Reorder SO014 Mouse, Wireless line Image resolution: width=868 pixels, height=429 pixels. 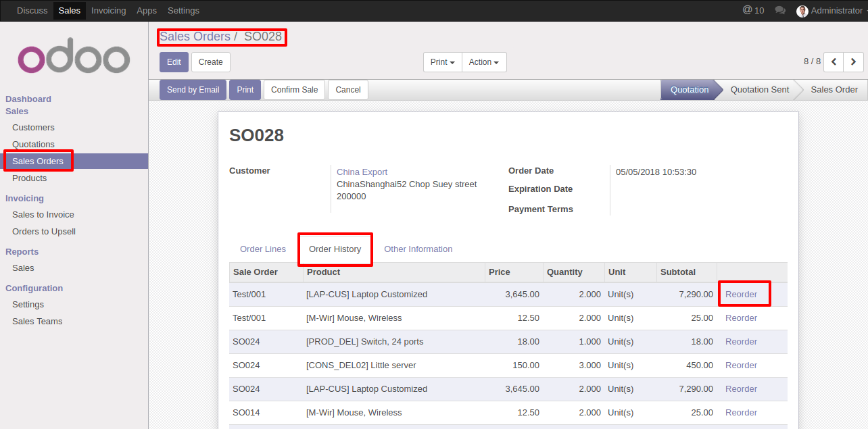741,413
